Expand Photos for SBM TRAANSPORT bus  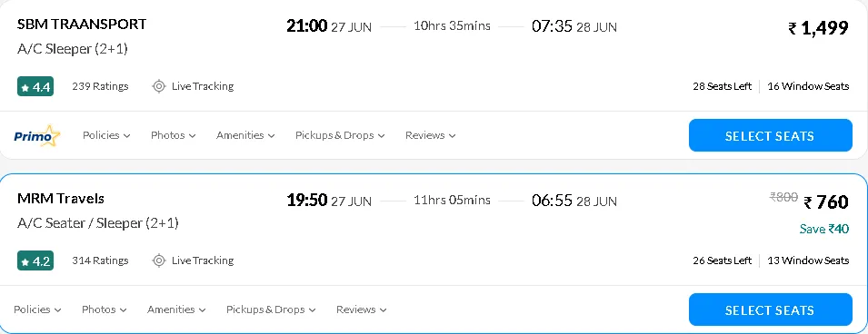pyautogui.click(x=174, y=135)
